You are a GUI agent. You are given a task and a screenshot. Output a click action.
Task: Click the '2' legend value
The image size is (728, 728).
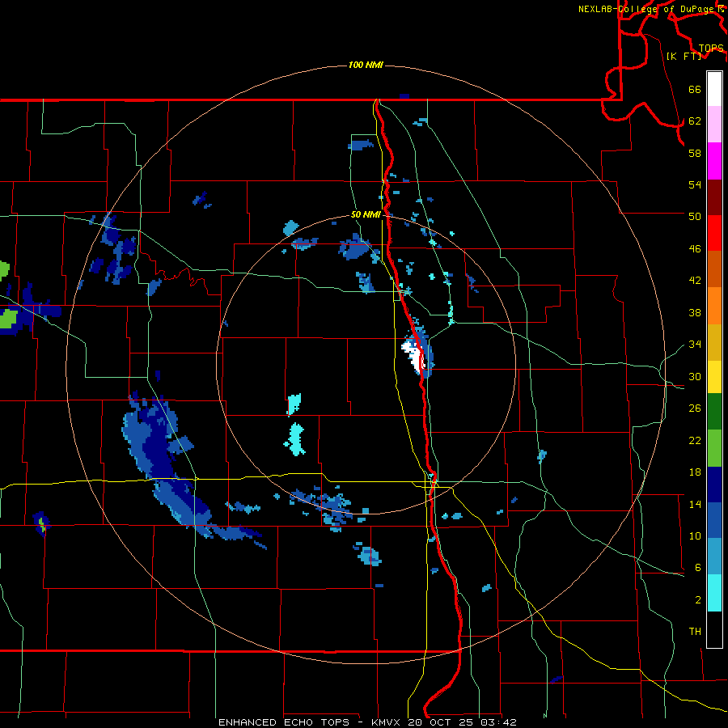698,600
